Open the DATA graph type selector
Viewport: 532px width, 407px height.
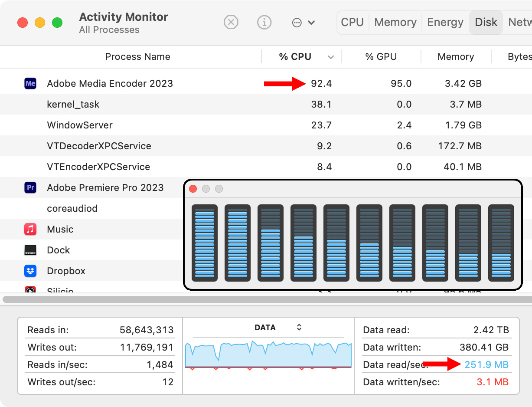[x=299, y=328]
